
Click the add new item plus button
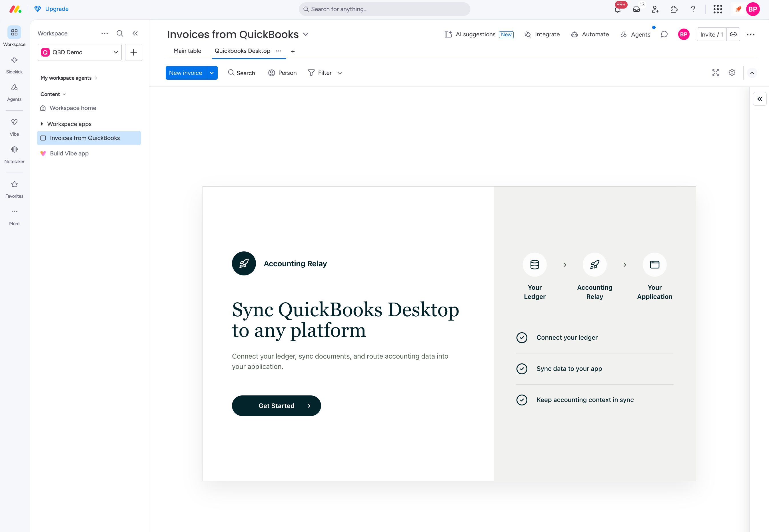tap(134, 52)
